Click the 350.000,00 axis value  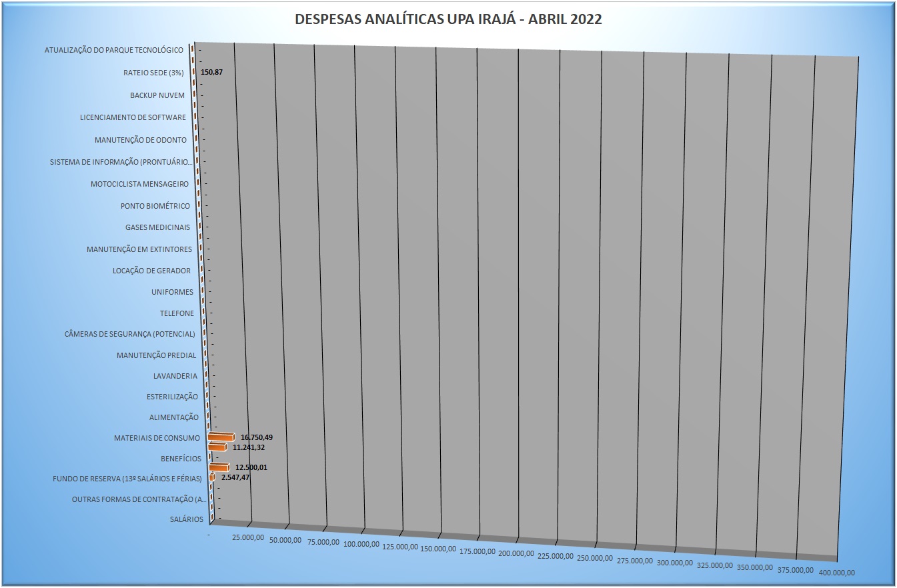click(x=756, y=568)
